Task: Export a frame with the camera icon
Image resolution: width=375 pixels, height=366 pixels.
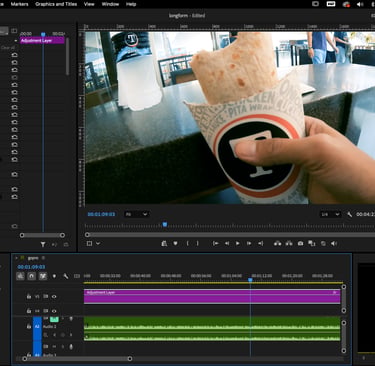Action: coord(300,244)
